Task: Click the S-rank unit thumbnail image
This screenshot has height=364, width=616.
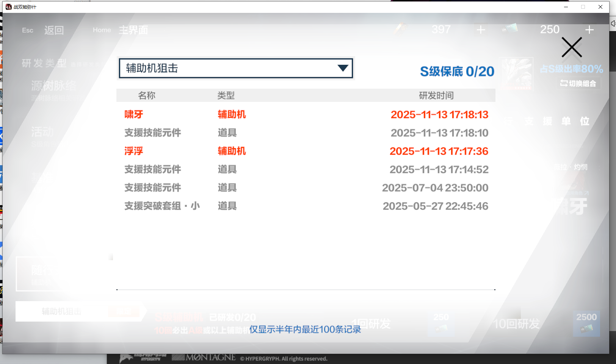Action: (x=516, y=73)
